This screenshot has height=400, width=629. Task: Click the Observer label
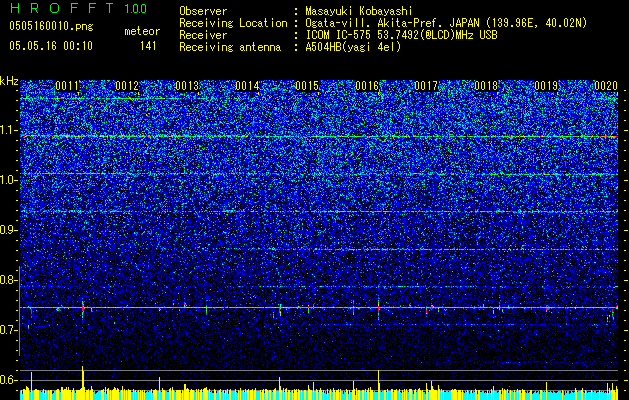point(203,11)
